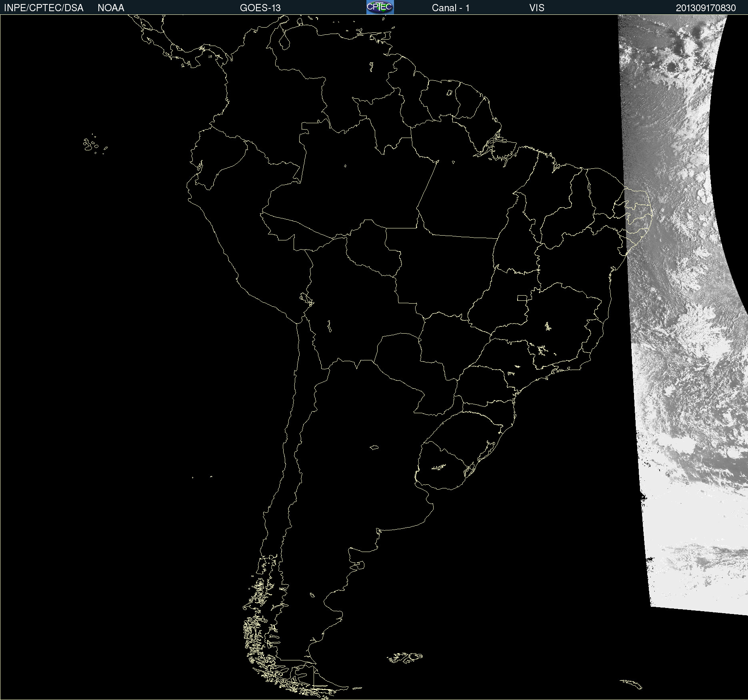Click the NOAA label in header
Screen dimensions: 748x700
(x=111, y=8)
